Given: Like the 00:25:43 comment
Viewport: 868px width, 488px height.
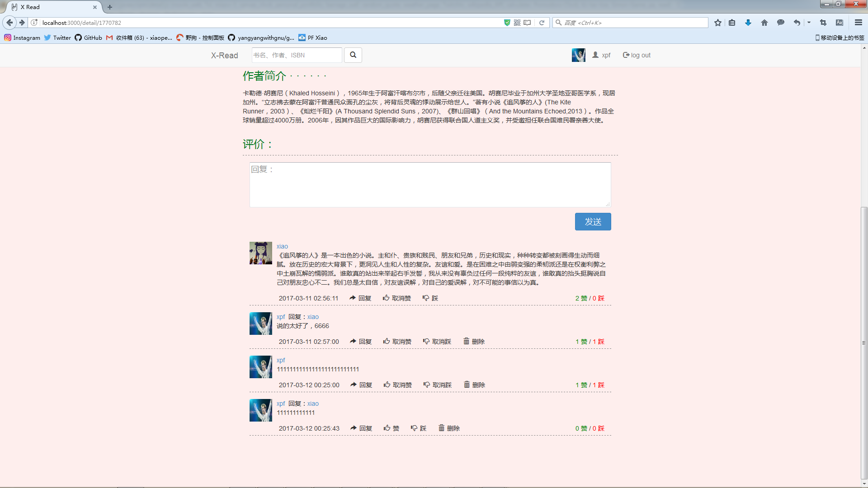Looking at the screenshot, I should click(x=392, y=428).
